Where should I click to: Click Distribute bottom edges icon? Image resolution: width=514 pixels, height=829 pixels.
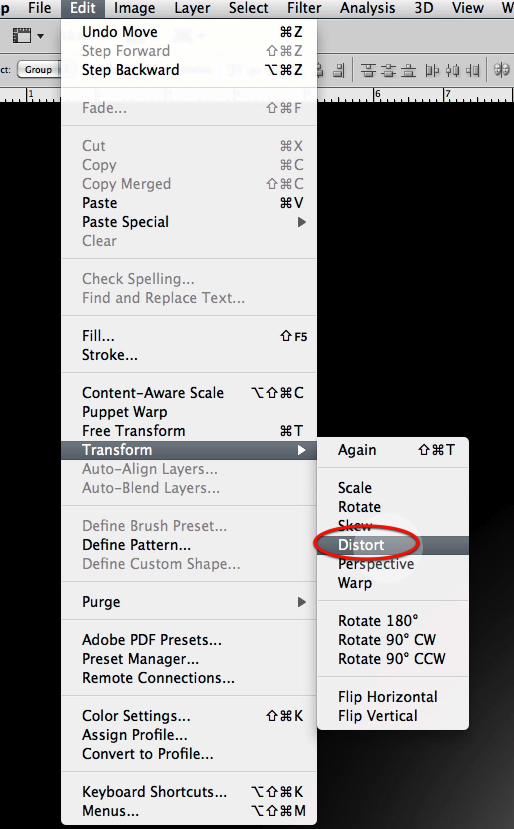(x=408, y=70)
